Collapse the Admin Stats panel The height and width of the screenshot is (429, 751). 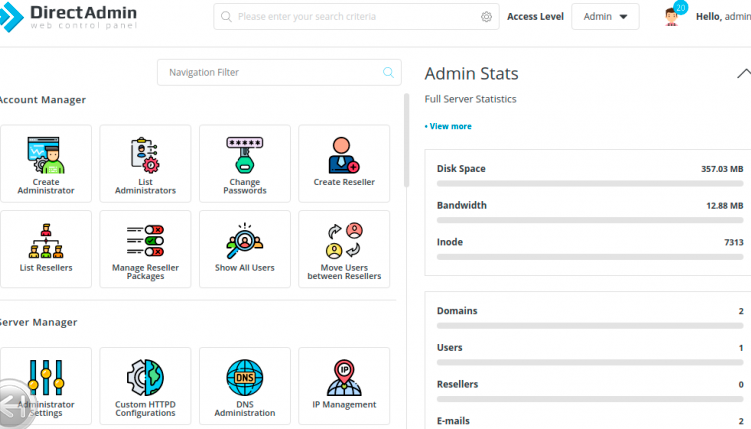tap(742, 73)
